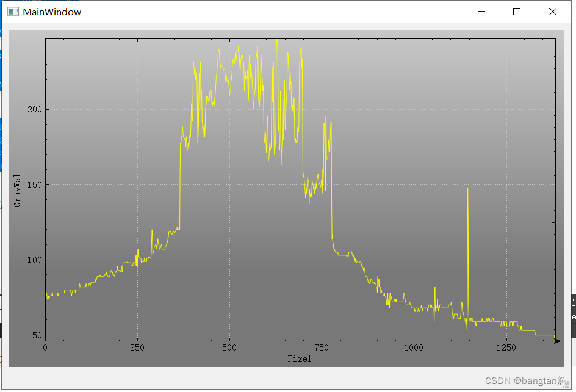The image size is (576, 392).
Task: Click the x-axis arrow head at right end
Action: pyautogui.click(x=557, y=341)
